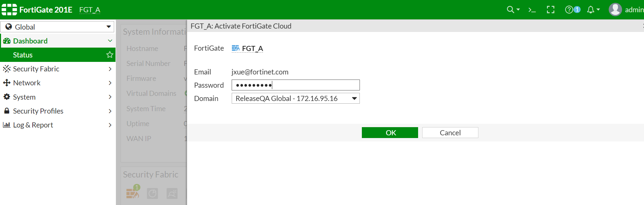644x205 pixels.
Task: Launch the CLI console icon
Action: (532, 10)
